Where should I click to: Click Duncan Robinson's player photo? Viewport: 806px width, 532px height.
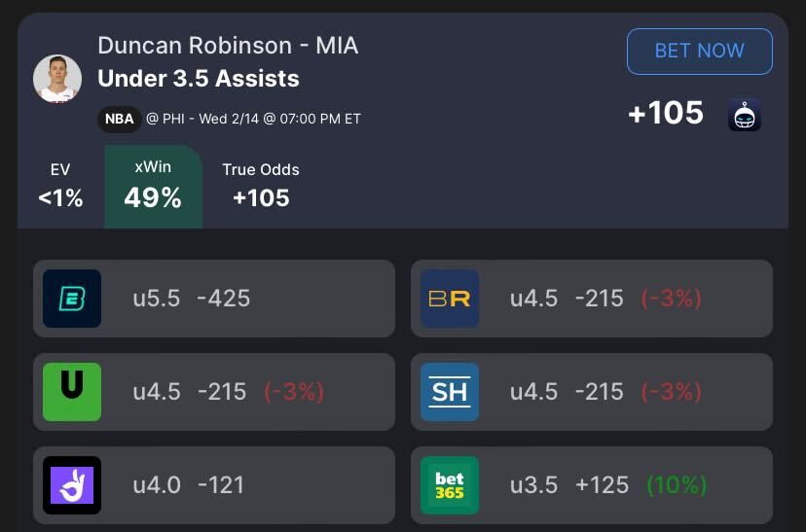click(57, 79)
